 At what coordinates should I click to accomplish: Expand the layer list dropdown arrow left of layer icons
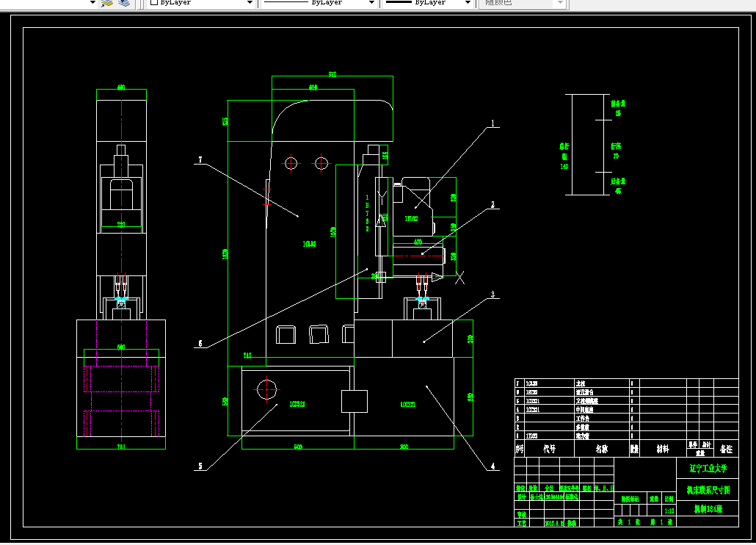tap(92, 3)
